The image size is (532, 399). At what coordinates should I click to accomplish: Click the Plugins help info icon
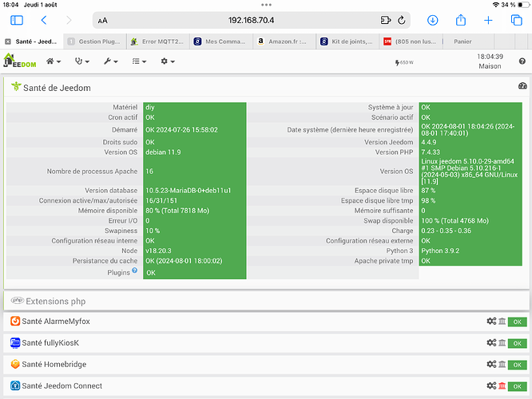pos(135,271)
